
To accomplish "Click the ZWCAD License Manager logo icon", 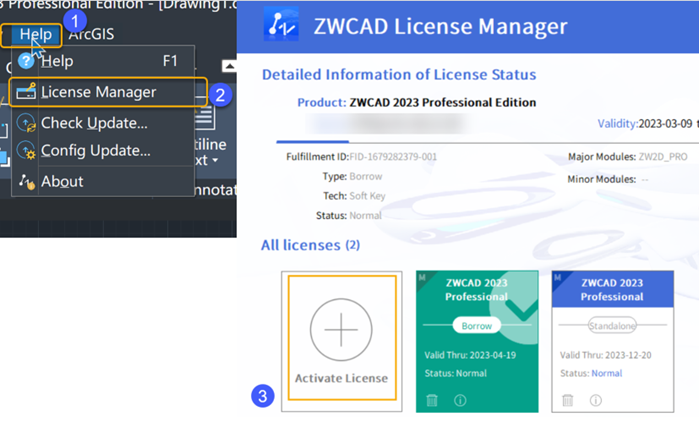I will (281, 25).
